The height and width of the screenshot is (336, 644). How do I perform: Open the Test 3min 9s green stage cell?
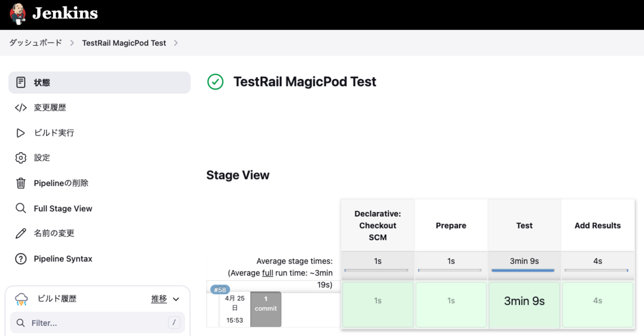[525, 304]
